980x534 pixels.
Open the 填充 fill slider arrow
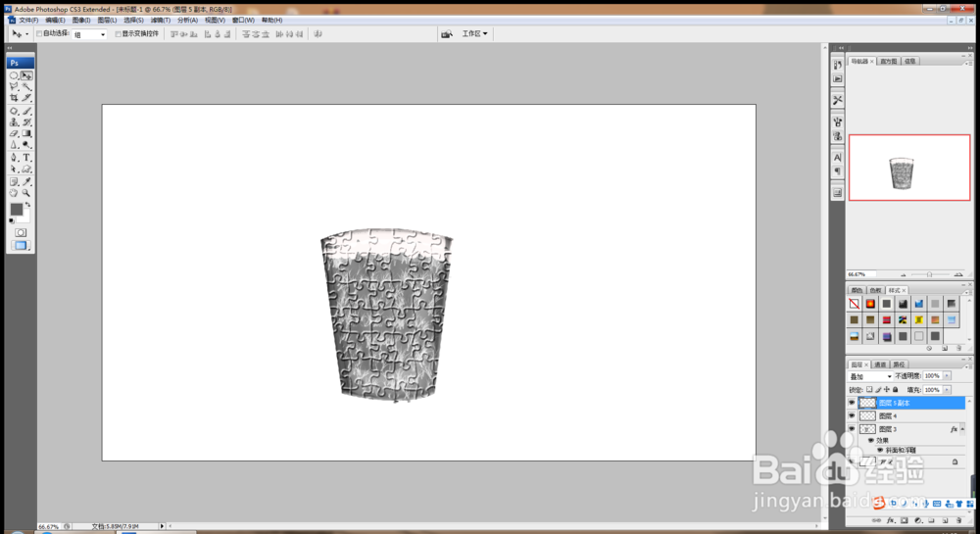(948, 390)
